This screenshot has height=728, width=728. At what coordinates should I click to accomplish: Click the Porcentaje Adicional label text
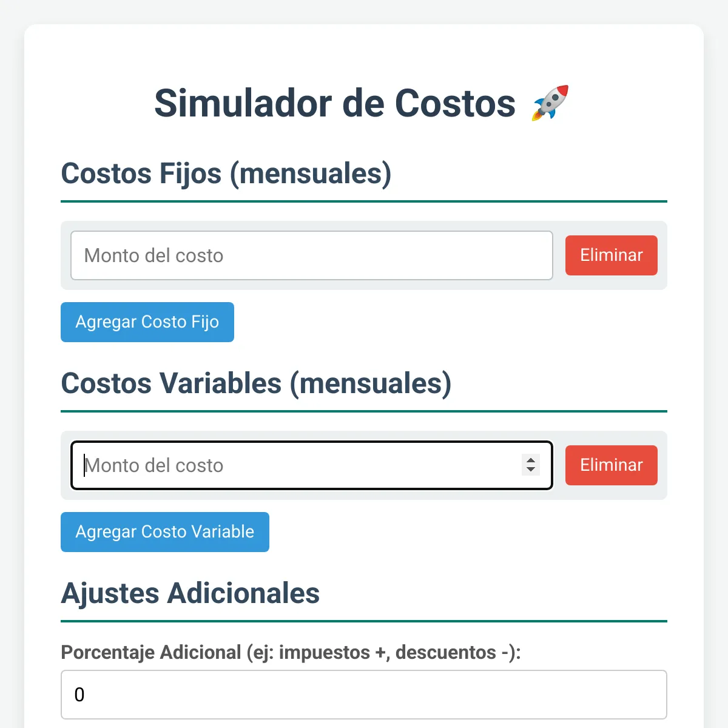291,652
